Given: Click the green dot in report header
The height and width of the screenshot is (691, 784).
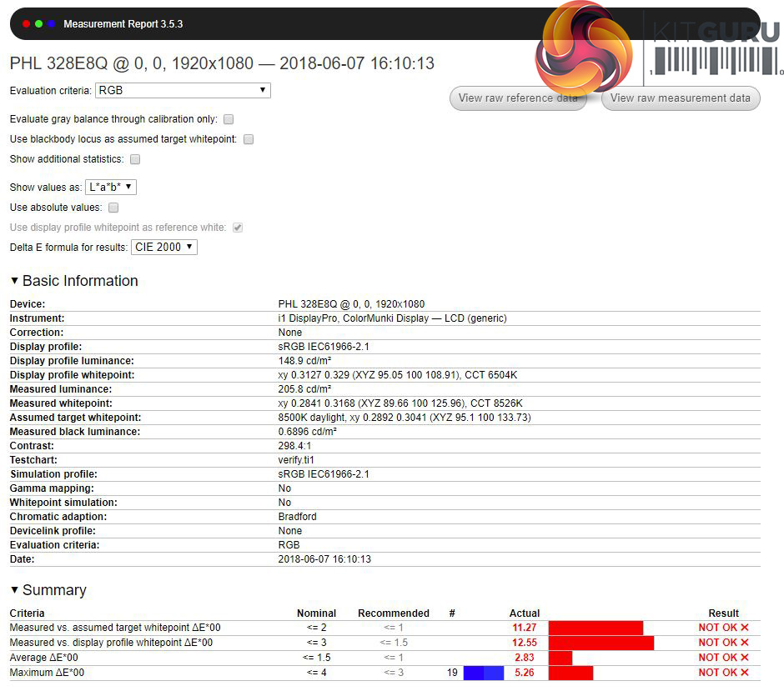Looking at the screenshot, I should point(39,23).
